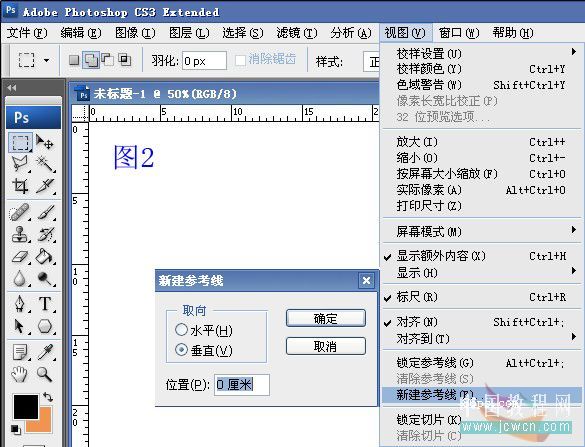Click 取消 button in guide dialog
This screenshot has width=585, height=447.
tap(326, 346)
